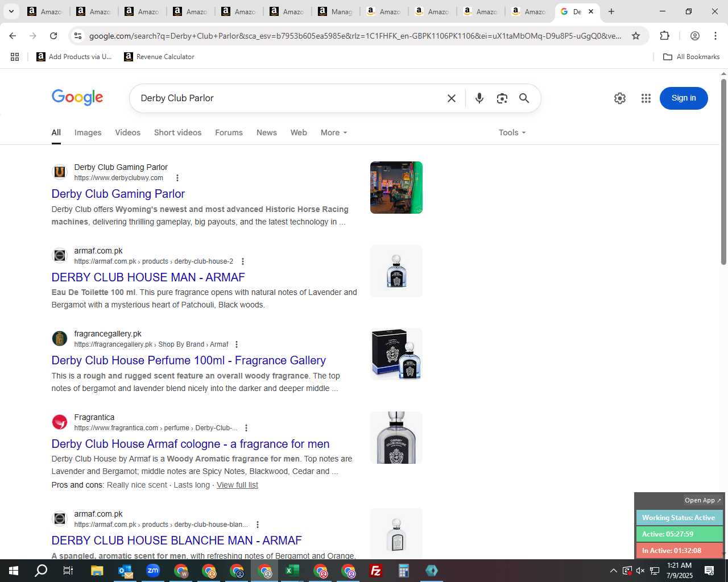
Task: Open Calculator from the taskbar
Action: click(404, 571)
